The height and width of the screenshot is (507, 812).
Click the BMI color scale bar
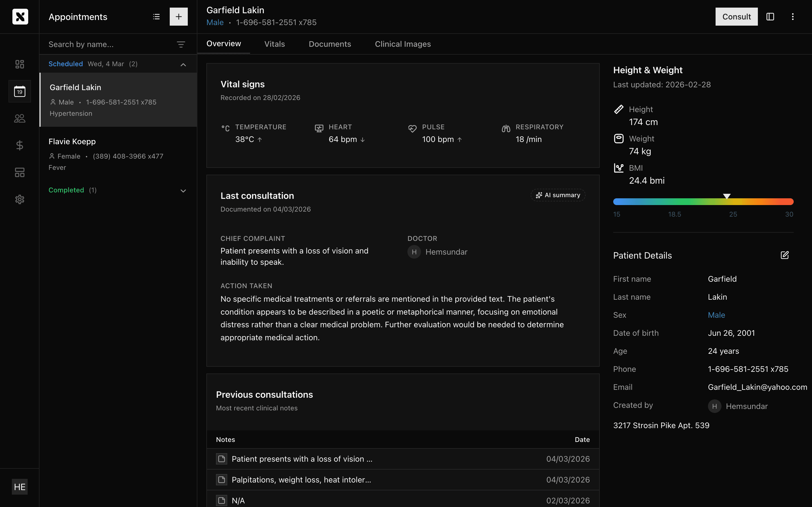(x=703, y=201)
